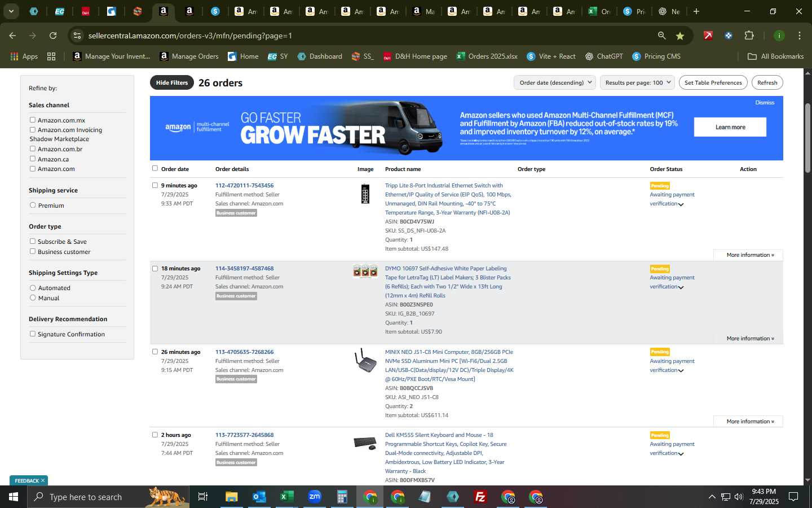The image size is (812, 508).
Task: Open the D&H Home page bookmark
Action: (415, 56)
